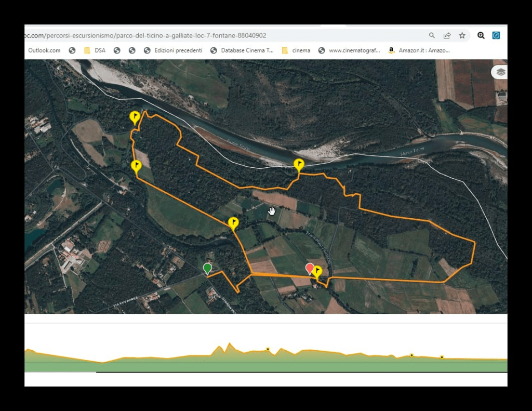Click the green start point marker
The height and width of the screenshot is (411, 532).
(207, 268)
